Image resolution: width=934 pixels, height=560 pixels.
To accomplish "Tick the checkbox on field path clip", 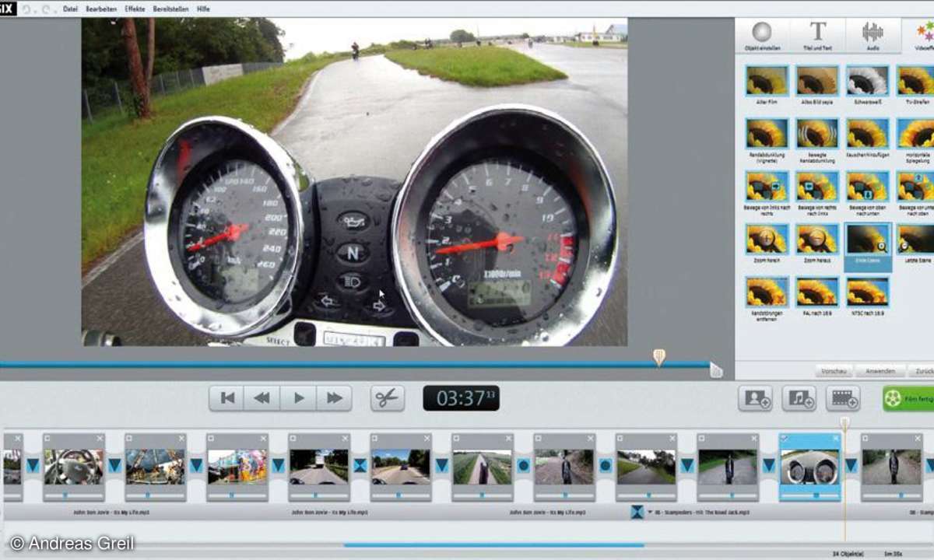I will coord(456,439).
